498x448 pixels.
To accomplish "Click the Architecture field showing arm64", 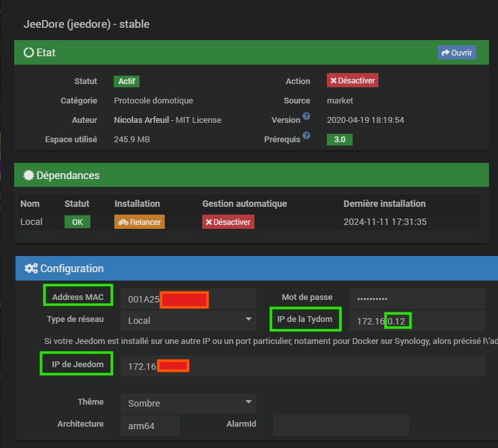I will pyautogui.click(x=150, y=425).
